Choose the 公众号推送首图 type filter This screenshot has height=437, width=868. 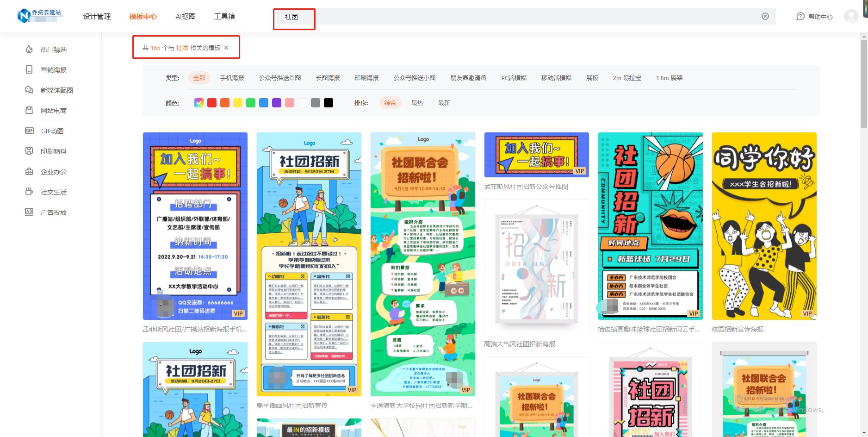(x=280, y=77)
